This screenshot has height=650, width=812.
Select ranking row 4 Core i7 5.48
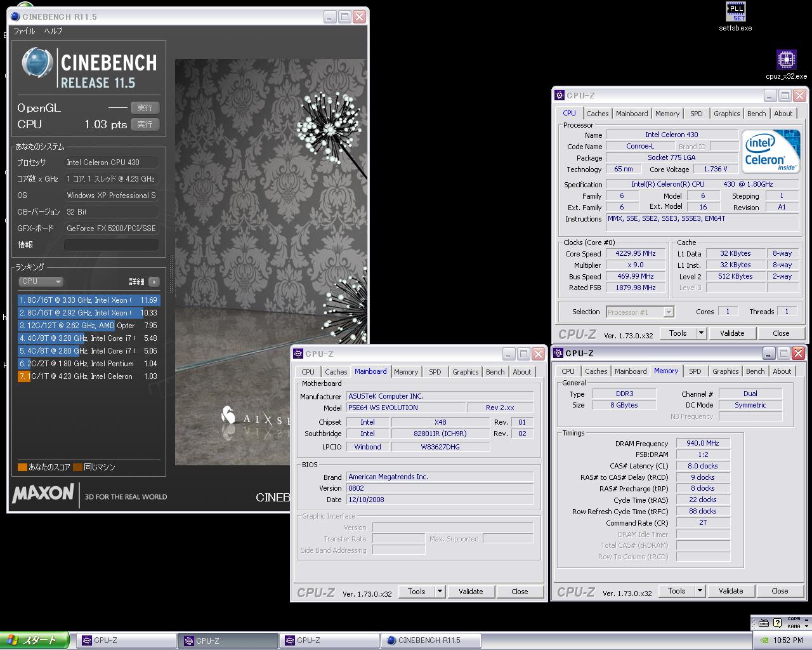tap(89, 338)
